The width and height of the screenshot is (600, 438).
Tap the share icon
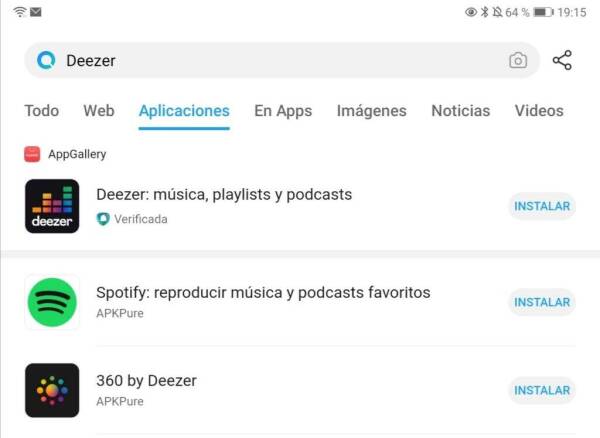pos(562,60)
